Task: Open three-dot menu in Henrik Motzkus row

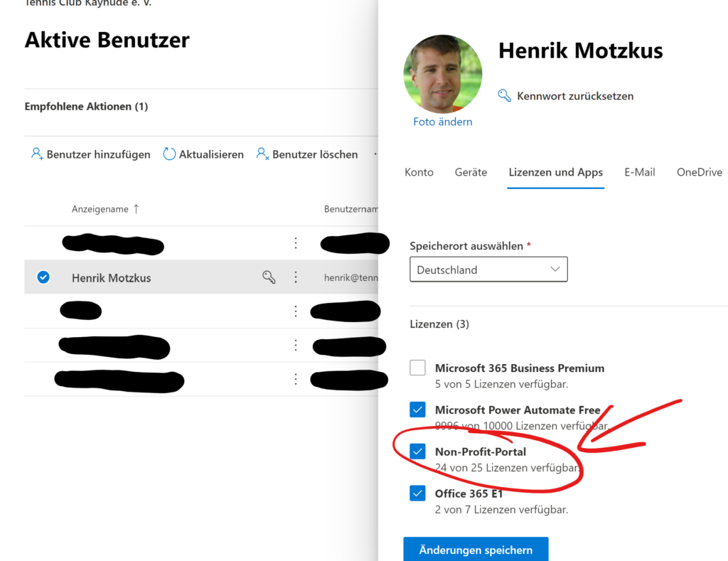Action: (x=296, y=277)
